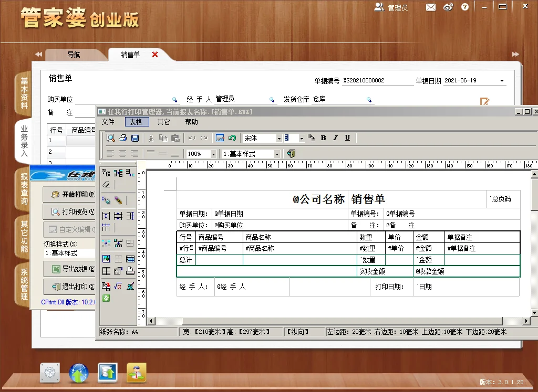Click the save floppy disk icon

click(135, 137)
